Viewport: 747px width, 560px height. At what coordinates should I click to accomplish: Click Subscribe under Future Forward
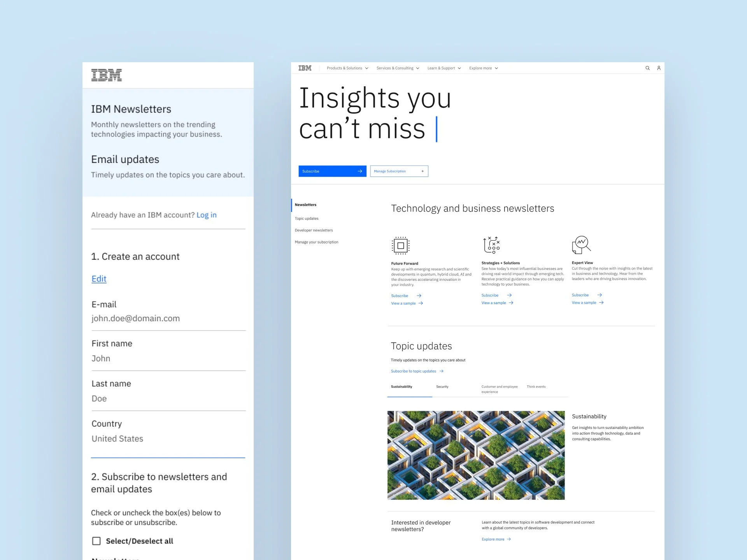tap(400, 296)
